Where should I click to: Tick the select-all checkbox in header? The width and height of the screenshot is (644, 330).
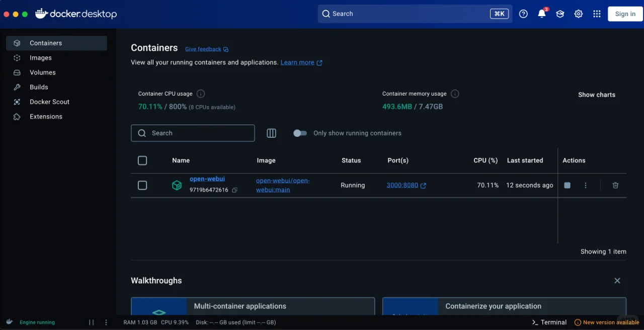tap(142, 160)
